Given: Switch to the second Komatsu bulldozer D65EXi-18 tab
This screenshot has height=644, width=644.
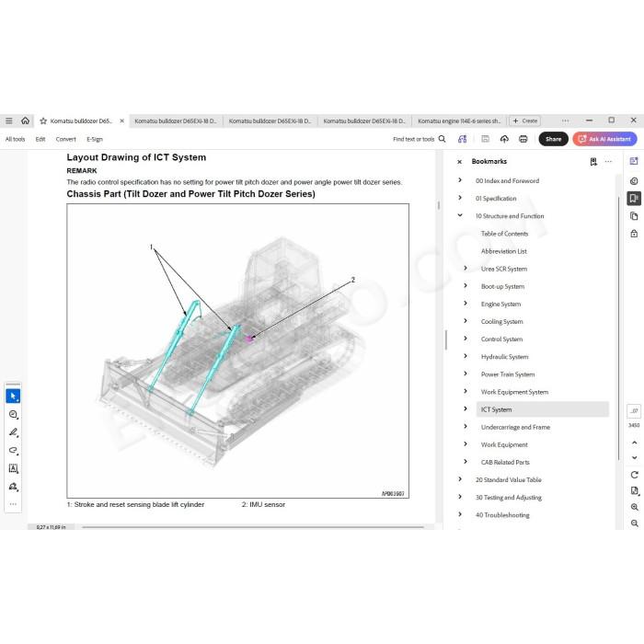Looking at the screenshot, I should [x=176, y=121].
